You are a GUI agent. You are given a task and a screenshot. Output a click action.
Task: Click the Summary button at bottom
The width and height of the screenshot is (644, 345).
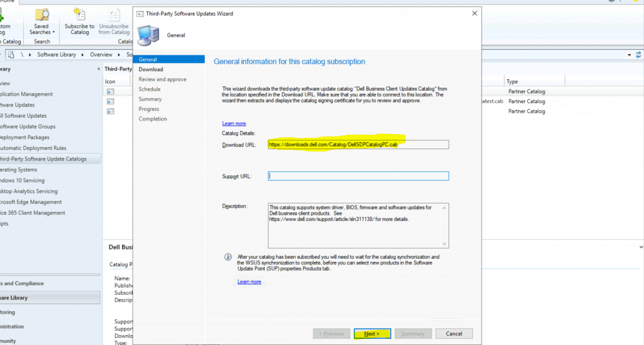click(x=413, y=334)
